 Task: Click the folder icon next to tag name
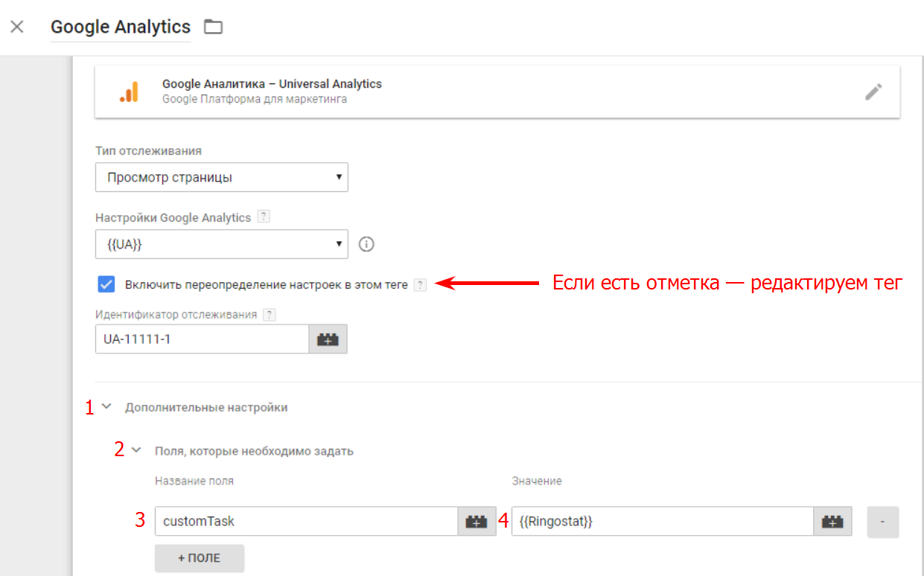tap(214, 28)
